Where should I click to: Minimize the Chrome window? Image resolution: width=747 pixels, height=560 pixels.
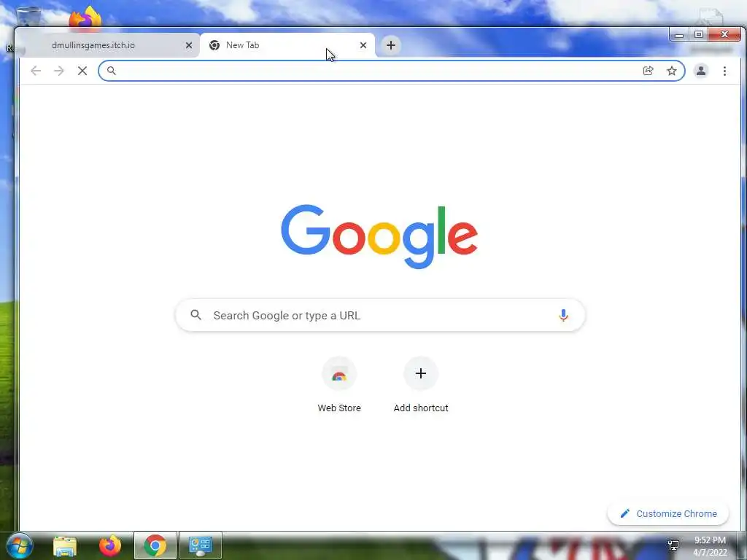click(679, 35)
